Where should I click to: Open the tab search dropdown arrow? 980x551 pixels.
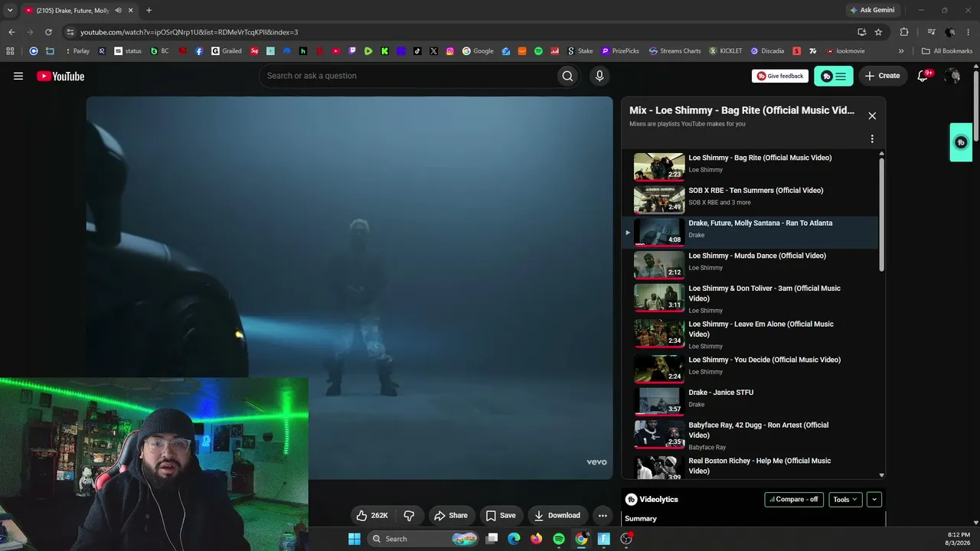(10, 10)
